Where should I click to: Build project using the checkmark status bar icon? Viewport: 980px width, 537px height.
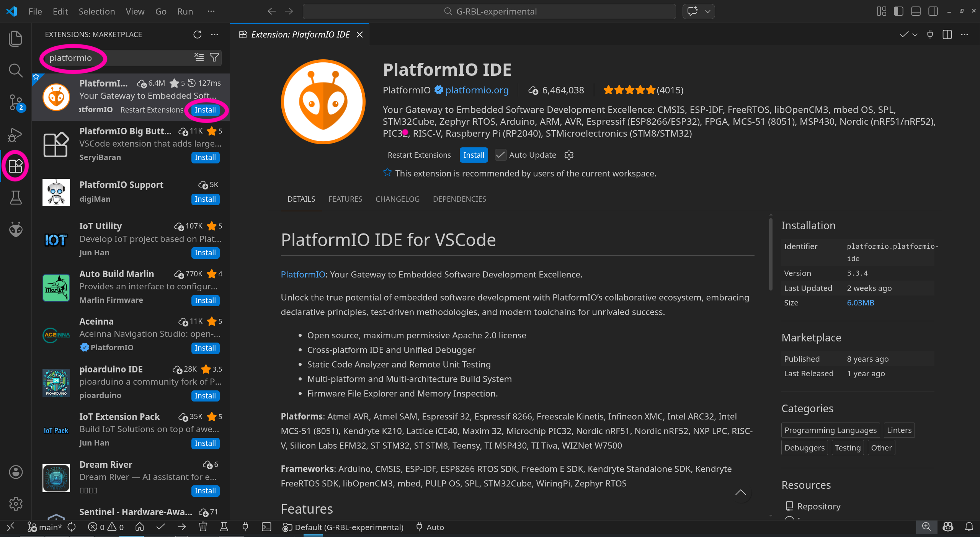pyautogui.click(x=160, y=527)
